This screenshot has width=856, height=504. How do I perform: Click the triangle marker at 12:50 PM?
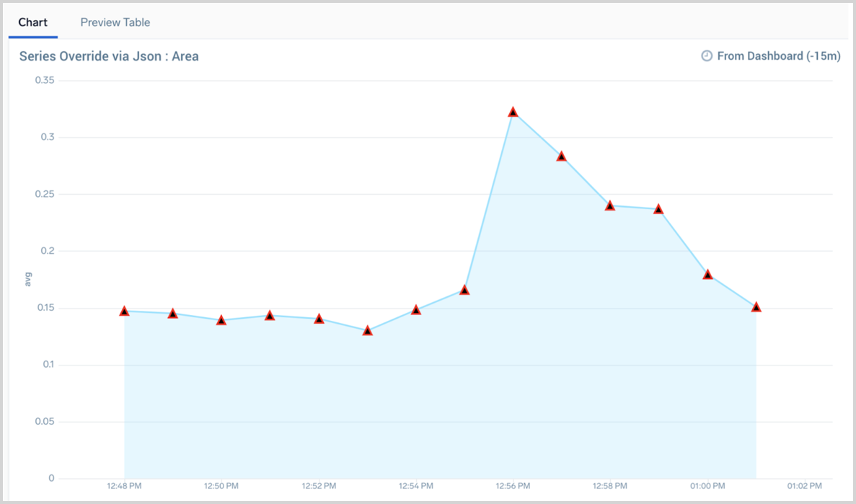click(x=221, y=321)
